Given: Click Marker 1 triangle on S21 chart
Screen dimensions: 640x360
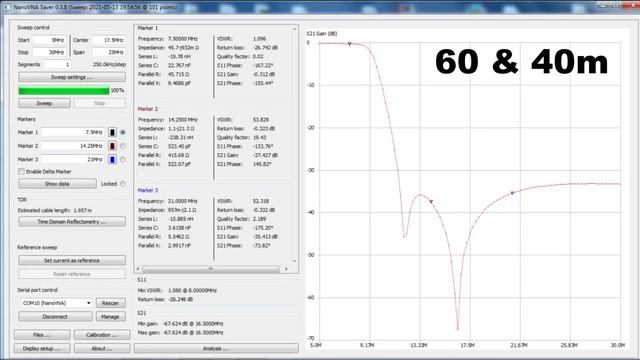Looking at the screenshot, I should point(349,44).
